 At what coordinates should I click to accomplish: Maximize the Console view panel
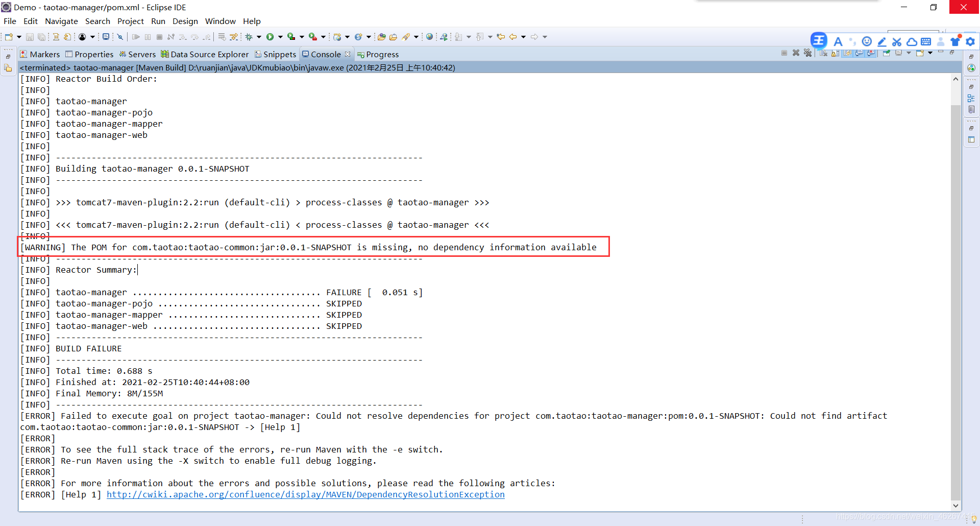click(x=952, y=52)
